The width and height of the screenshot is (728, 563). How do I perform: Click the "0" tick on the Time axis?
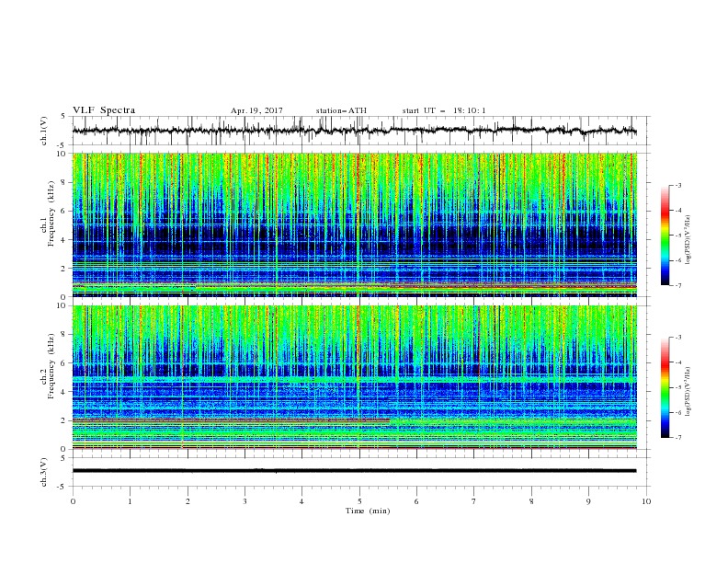click(73, 501)
